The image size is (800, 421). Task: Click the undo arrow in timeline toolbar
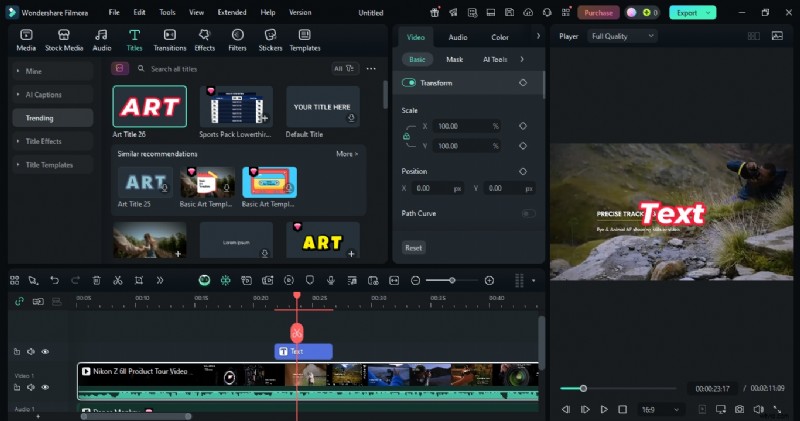coord(54,280)
